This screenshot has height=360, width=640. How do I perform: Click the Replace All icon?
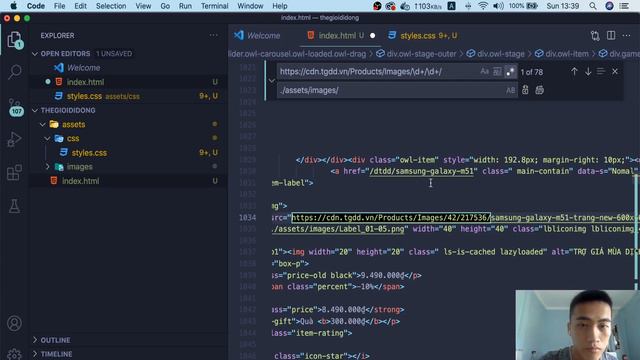[540, 90]
